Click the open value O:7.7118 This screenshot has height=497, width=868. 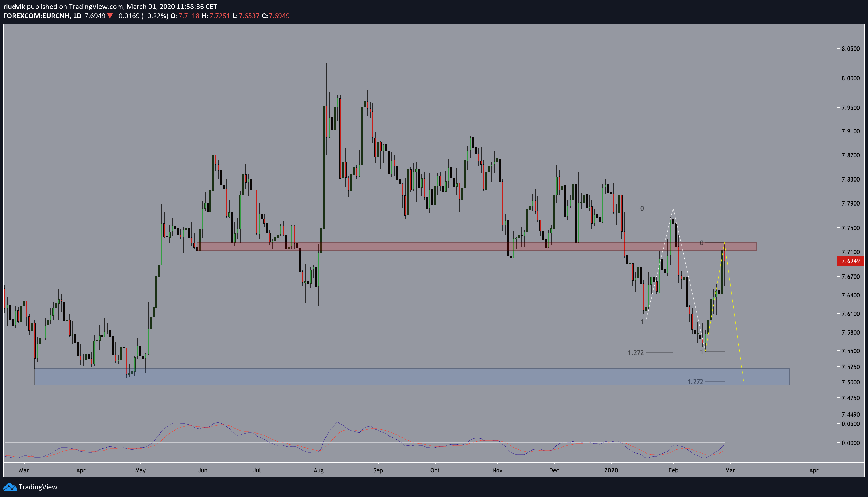tap(185, 16)
